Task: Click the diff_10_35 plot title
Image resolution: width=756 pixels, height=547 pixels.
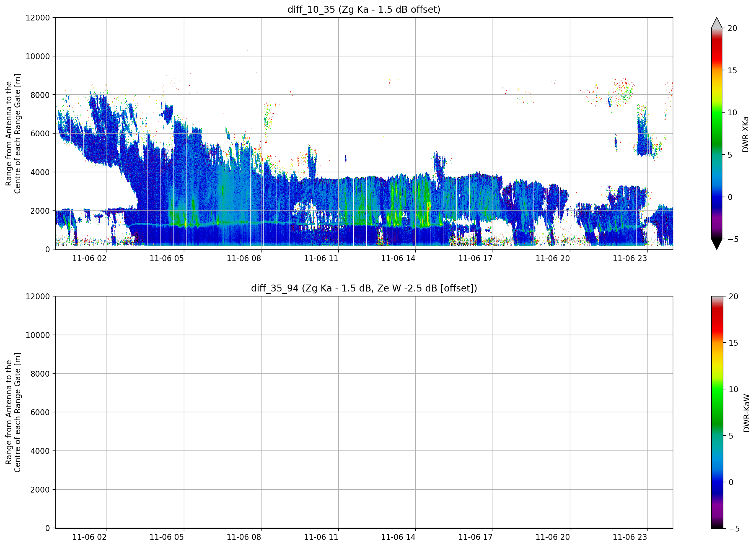Action: tap(364, 9)
